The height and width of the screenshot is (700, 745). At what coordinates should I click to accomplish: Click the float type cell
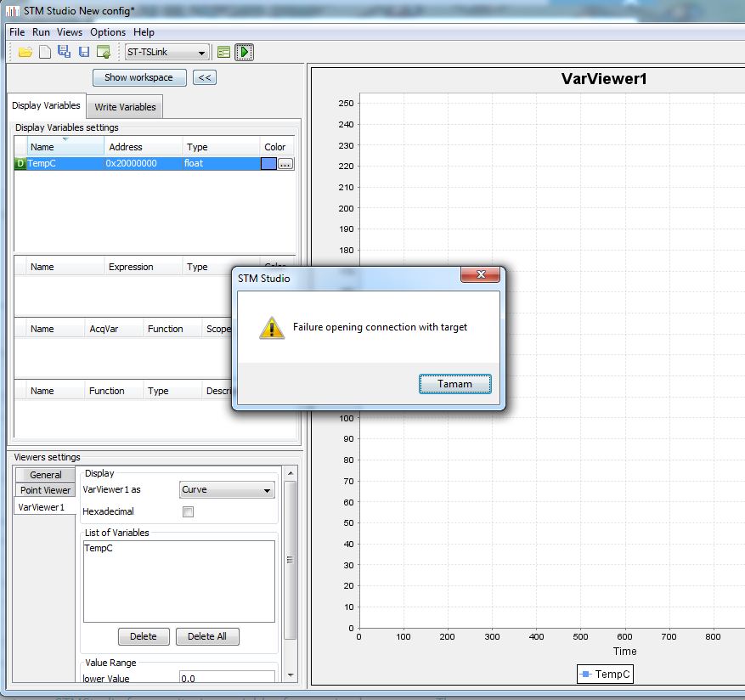pos(221,163)
